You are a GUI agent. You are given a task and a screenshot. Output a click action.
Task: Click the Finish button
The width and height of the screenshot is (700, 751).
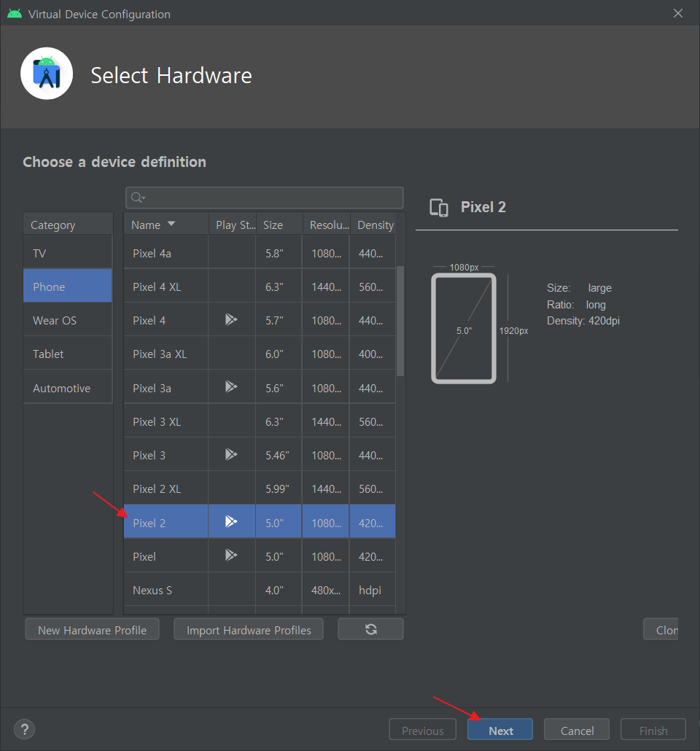(x=653, y=730)
